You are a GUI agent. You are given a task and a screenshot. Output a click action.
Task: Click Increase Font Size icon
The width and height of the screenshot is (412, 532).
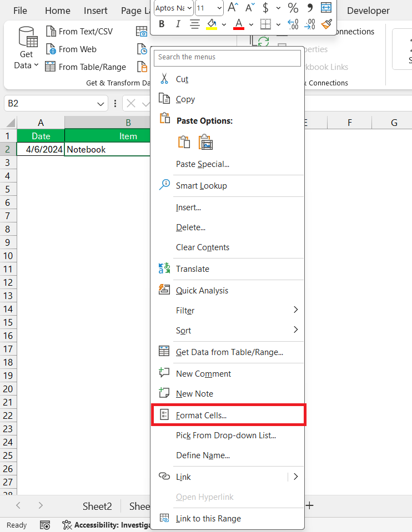pos(233,7)
